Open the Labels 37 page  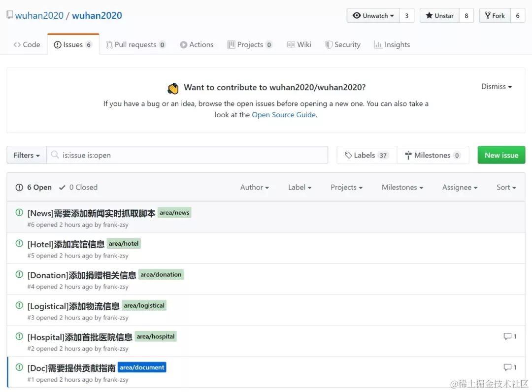367,155
